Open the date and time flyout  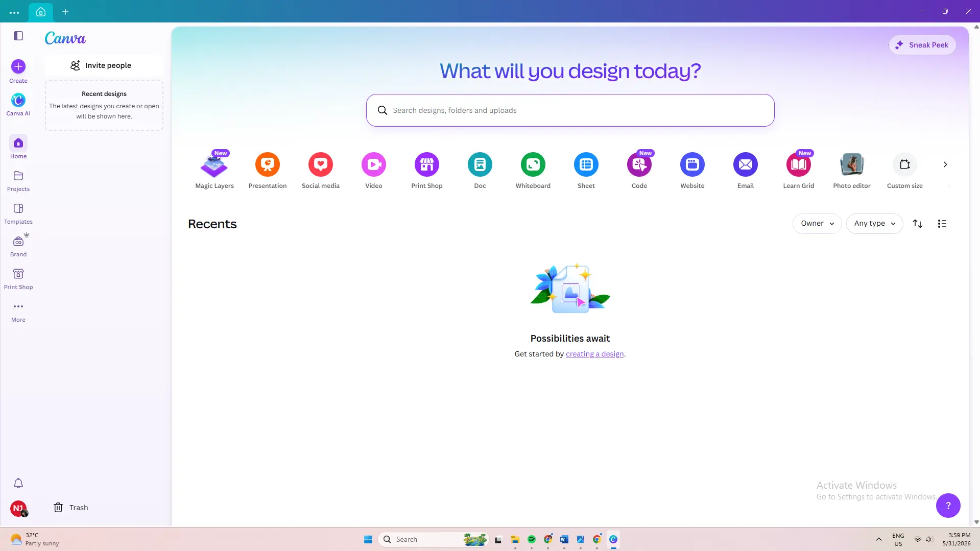[x=957, y=539]
